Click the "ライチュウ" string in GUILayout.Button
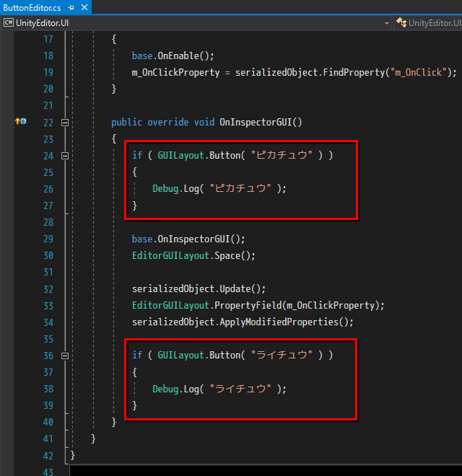Screen dimensions: 462x476 click(282, 355)
